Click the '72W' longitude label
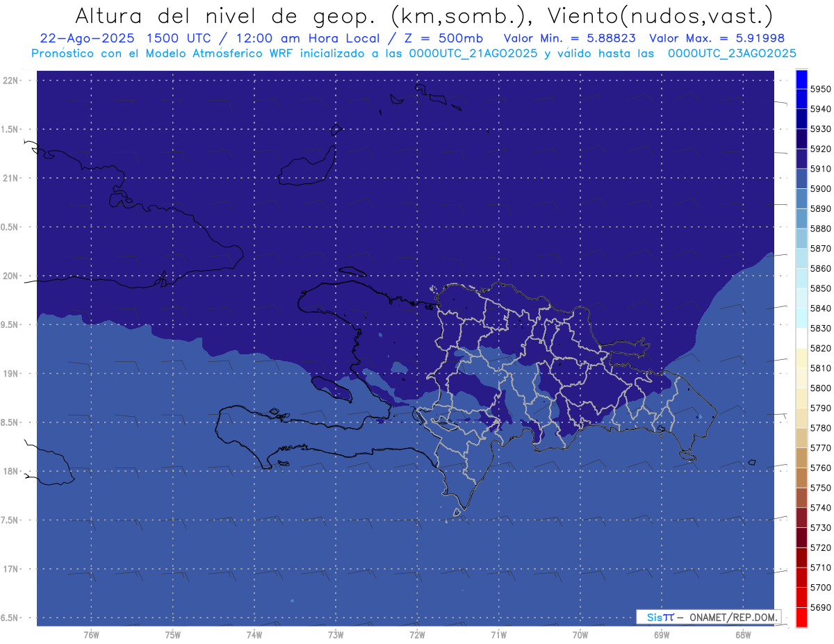 point(417,635)
